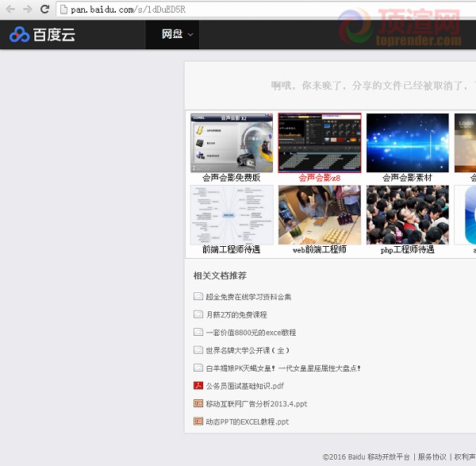Click the PDF icon for 公务员面试基础知识
Viewport: 476px width, 466px height.
tap(198, 386)
